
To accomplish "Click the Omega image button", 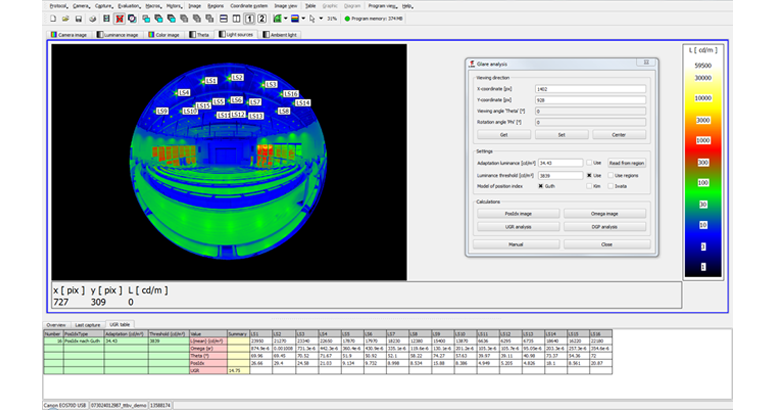I will point(604,214).
